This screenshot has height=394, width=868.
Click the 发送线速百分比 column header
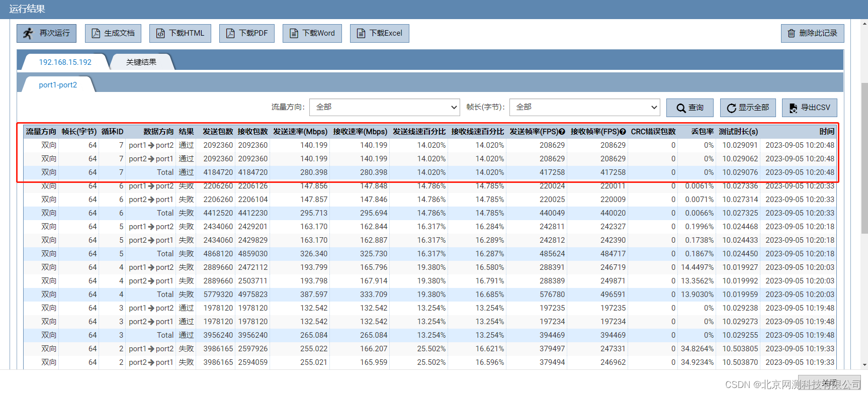(x=419, y=132)
